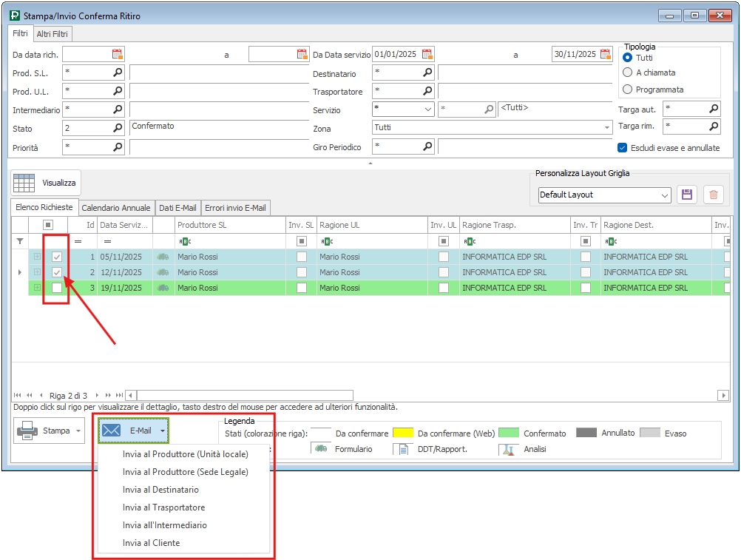Select the 'A chiamata' radio option
Screen dimensions: 741x560
click(628, 72)
